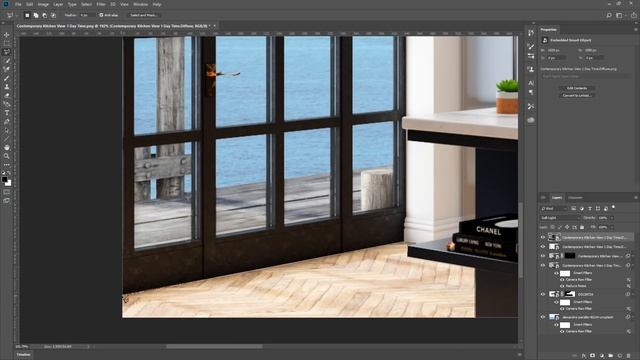Select the Rectangular Marquee tool

point(7,44)
